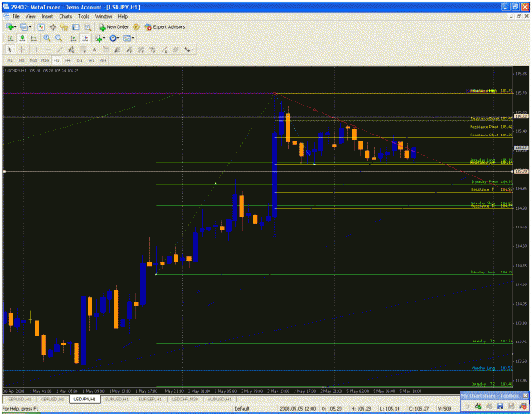Zoom in on the chart
This screenshot has width=532, height=414.
[x=47, y=38]
